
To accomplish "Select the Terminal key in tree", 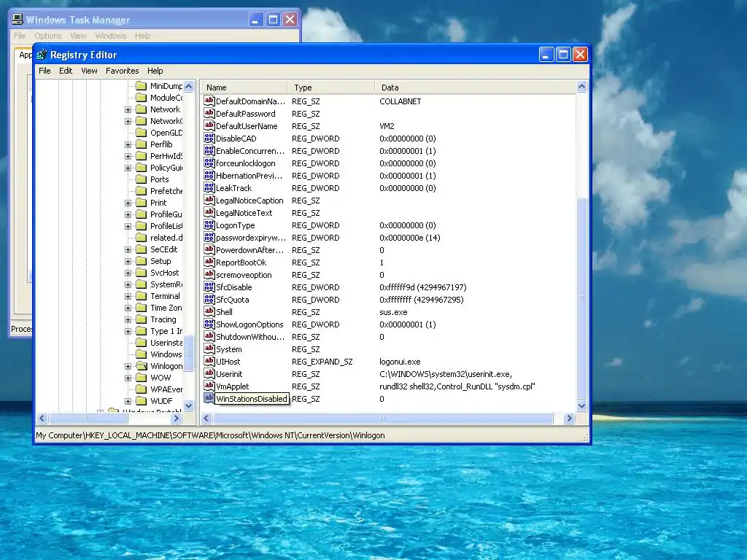I will tap(165, 296).
